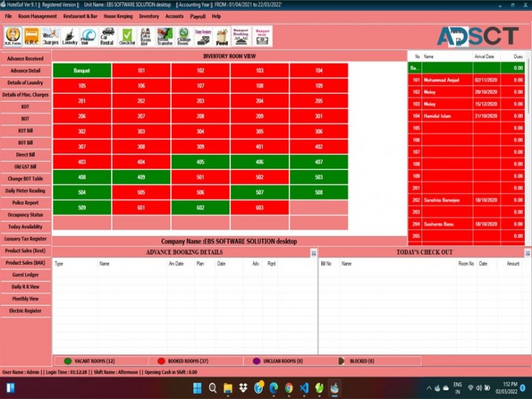Open the Banquet Booking toolbar icon
The image size is (532, 399).
point(241,36)
